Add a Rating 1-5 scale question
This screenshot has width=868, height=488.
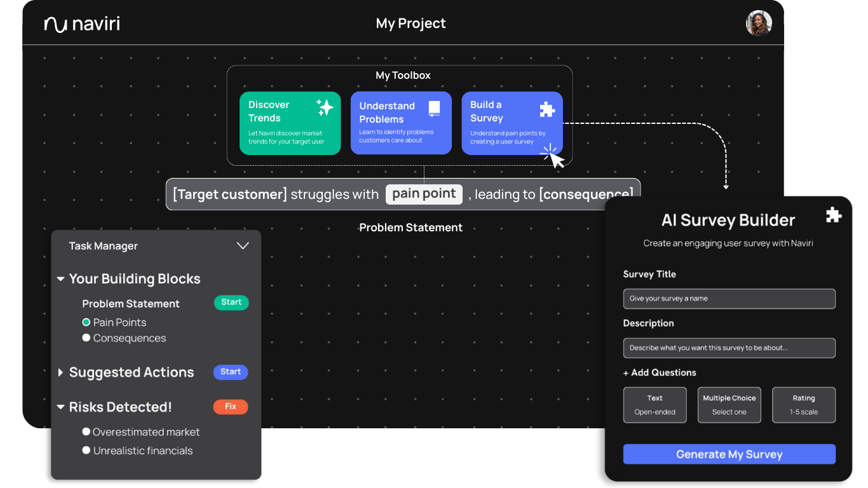click(804, 405)
